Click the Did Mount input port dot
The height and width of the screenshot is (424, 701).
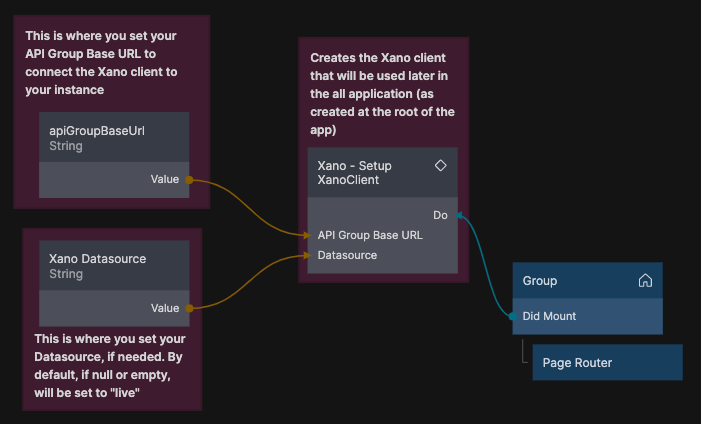(x=513, y=316)
